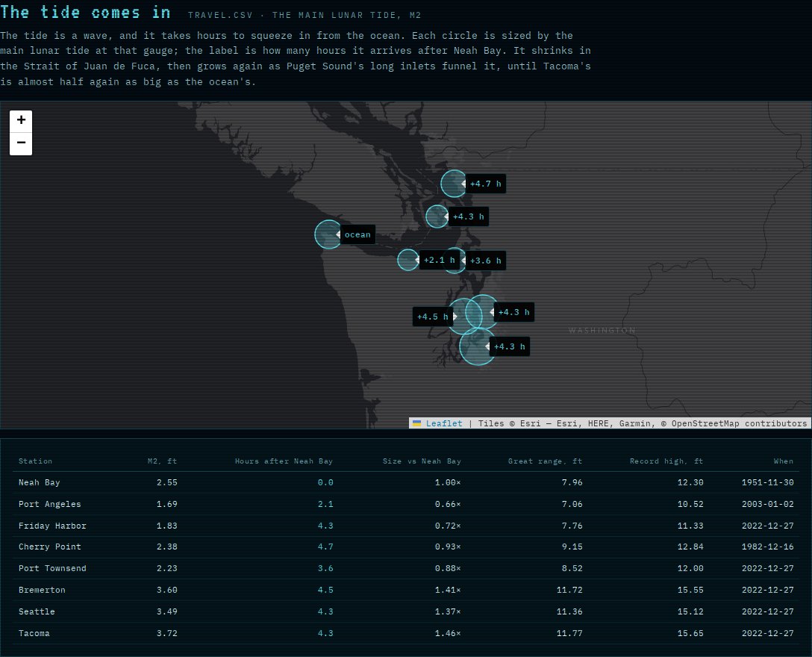
Task: Click Bremerton great range 11.72
Action: coord(569,590)
